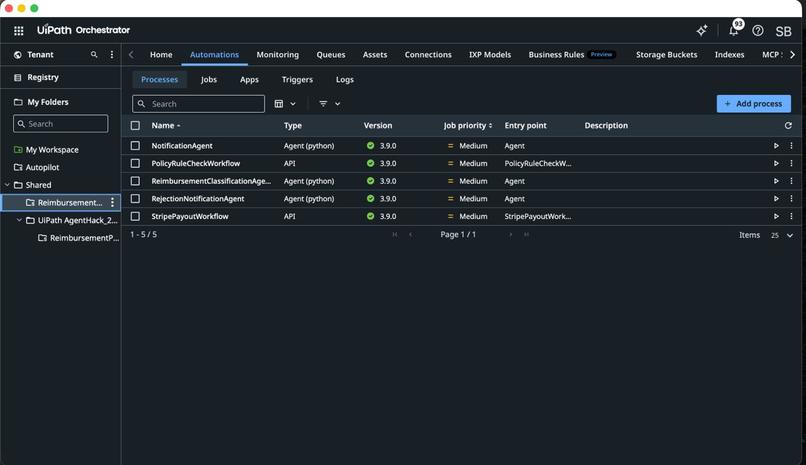The width and height of the screenshot is (806, 465).
Task: Click the StripePayoutWork... entry point cell
Action: point(538,216)
